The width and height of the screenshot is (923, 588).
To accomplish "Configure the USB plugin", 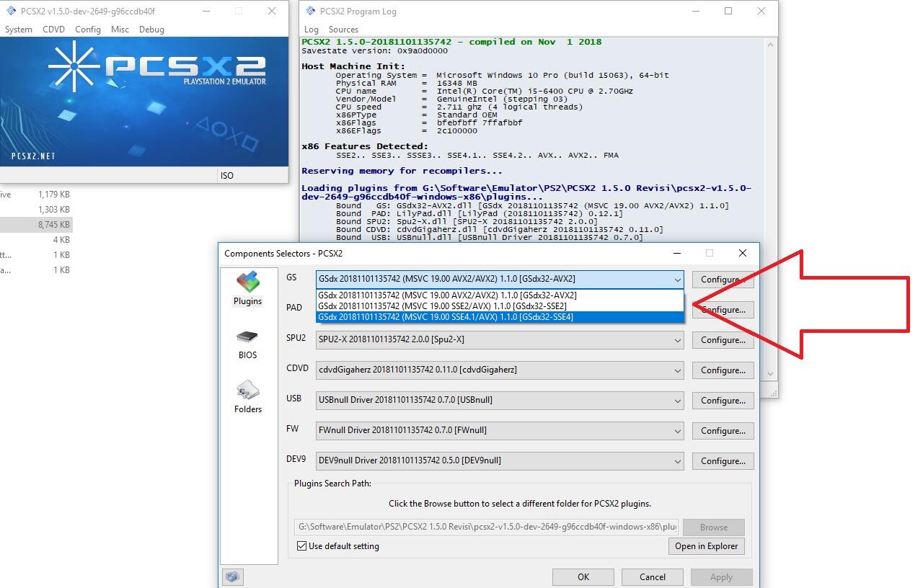I will 723,401.
